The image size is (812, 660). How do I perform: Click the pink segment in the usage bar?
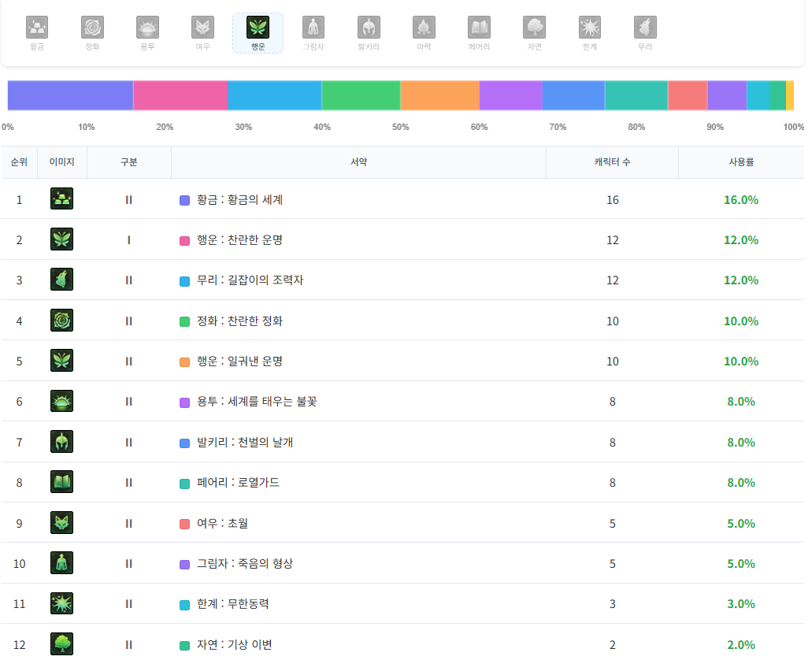point(180,95)
